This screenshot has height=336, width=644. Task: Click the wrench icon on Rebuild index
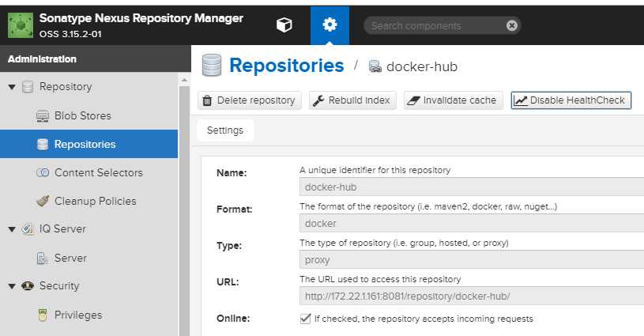coord(318,100)
